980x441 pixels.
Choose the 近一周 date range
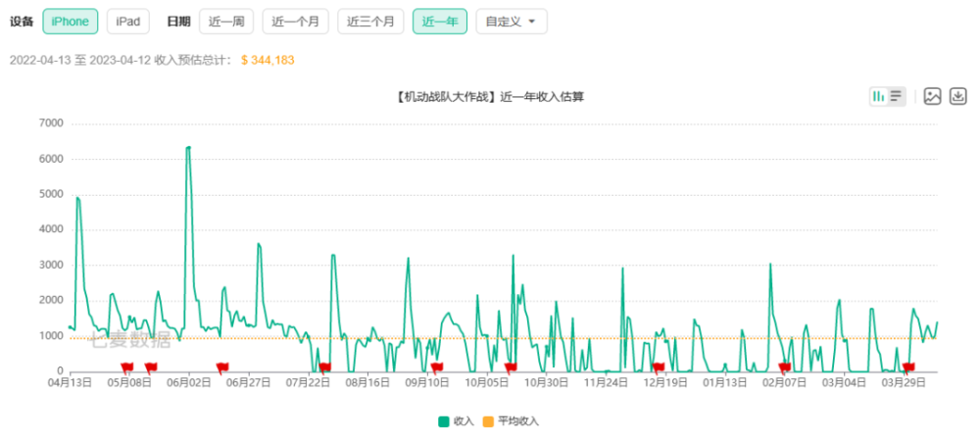pyautogui.click(x=226, y=22)
